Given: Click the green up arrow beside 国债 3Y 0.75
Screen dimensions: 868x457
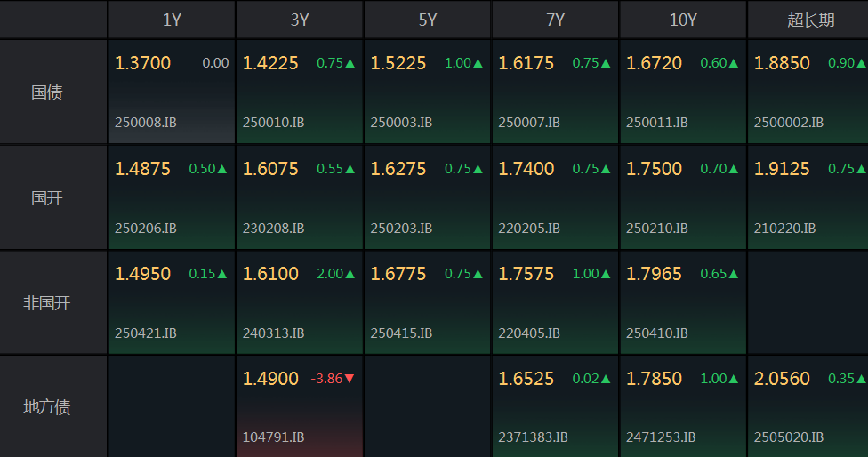Looking at the screenshot, I should (x=350, y=64).
